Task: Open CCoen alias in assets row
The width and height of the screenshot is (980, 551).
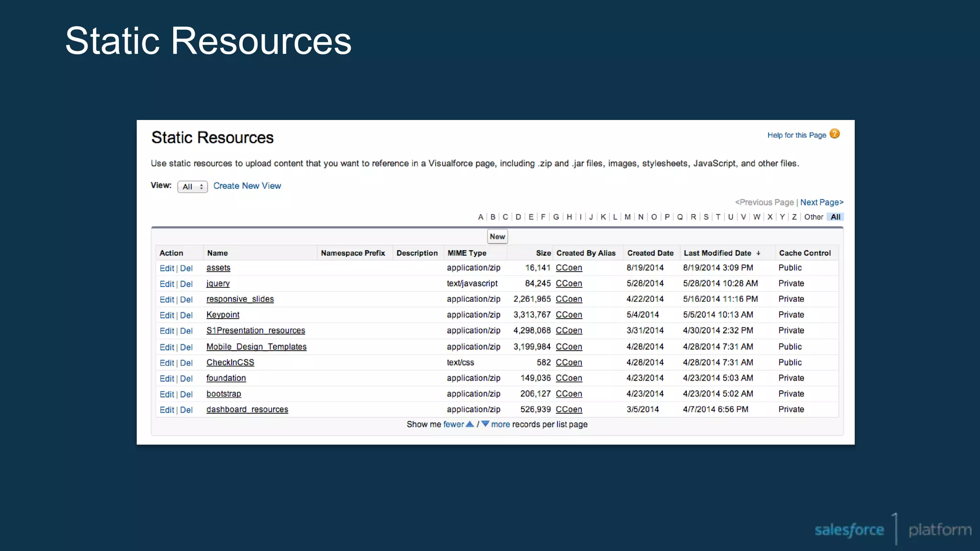Action: click(x=569, y=268)
